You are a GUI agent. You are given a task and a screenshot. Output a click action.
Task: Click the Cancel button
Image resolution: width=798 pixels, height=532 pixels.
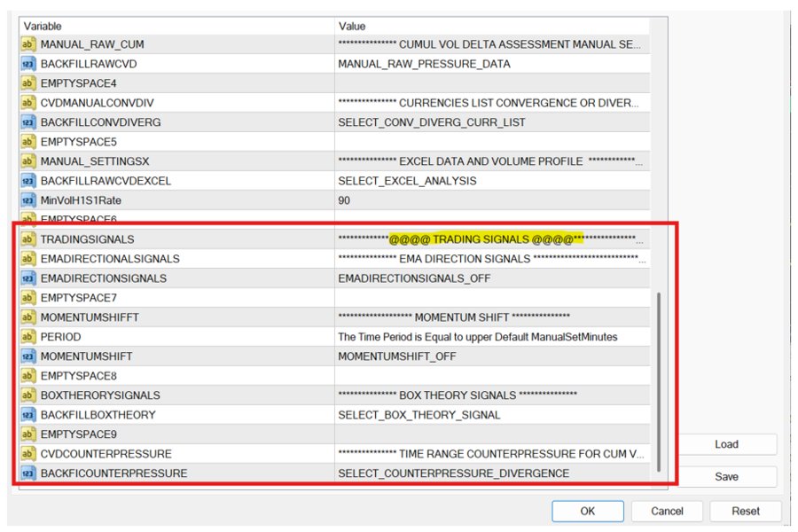click(x=667, y=511)
